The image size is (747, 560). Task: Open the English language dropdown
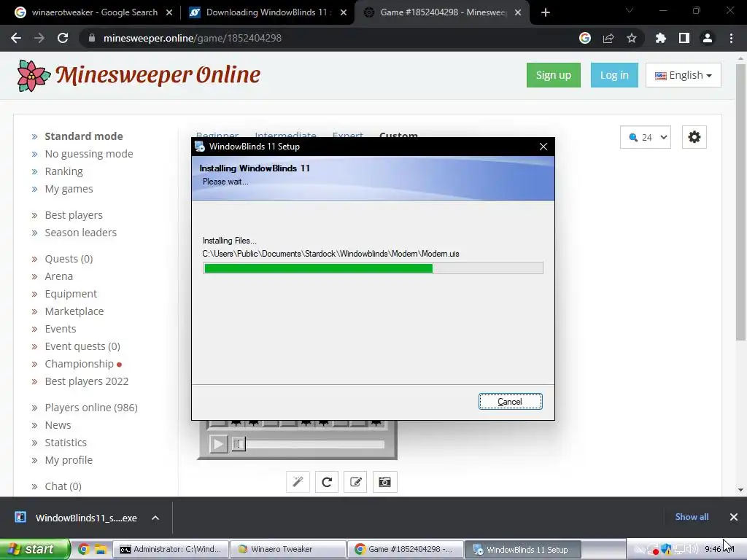[683, 75]
